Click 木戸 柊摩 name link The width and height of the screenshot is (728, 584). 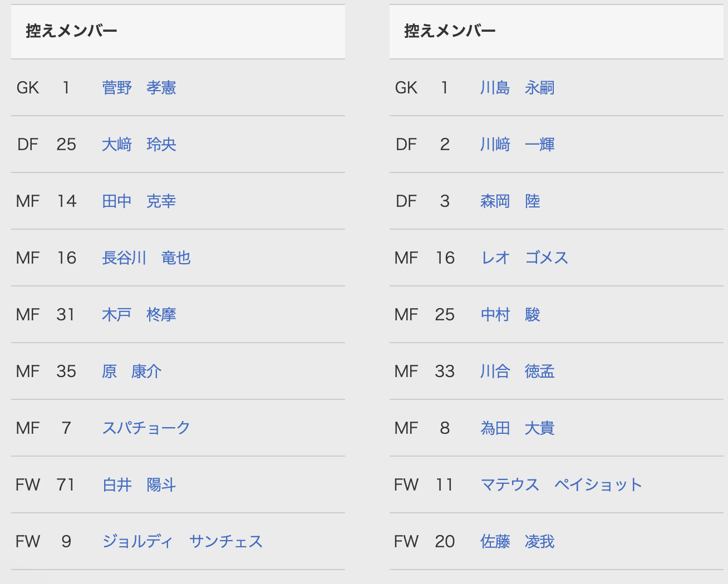pyautogui.click(x=139, y=315)
